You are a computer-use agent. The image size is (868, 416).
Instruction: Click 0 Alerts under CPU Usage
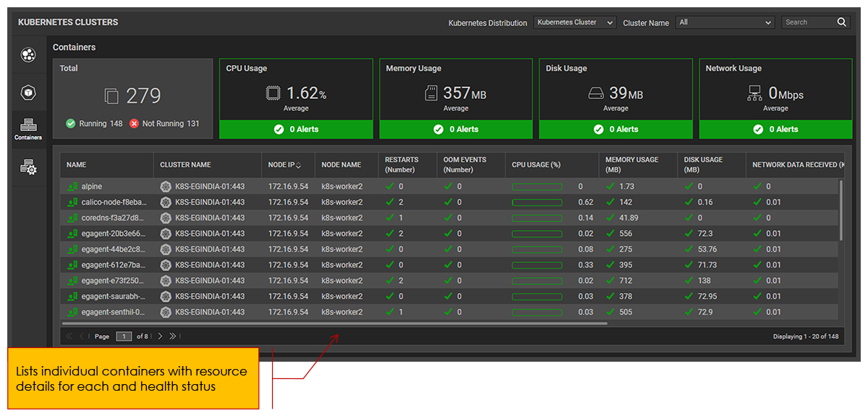pos(296,130)
